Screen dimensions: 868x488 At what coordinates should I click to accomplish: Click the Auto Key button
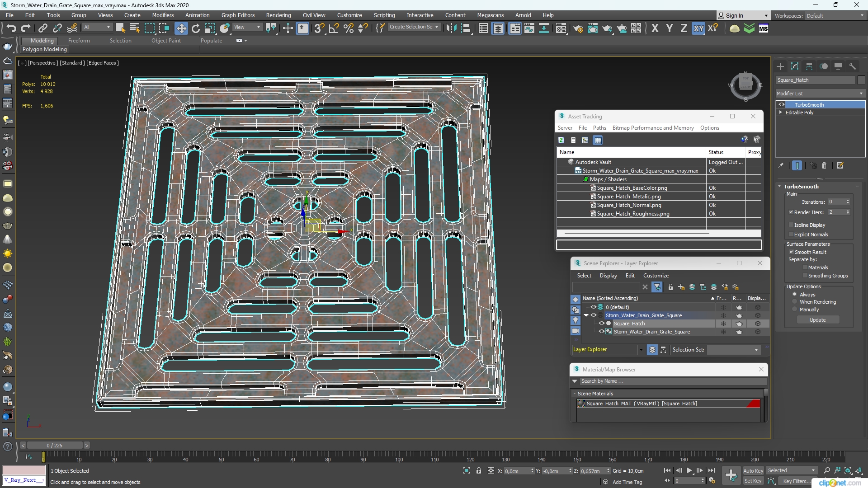[x=753, y=471]
